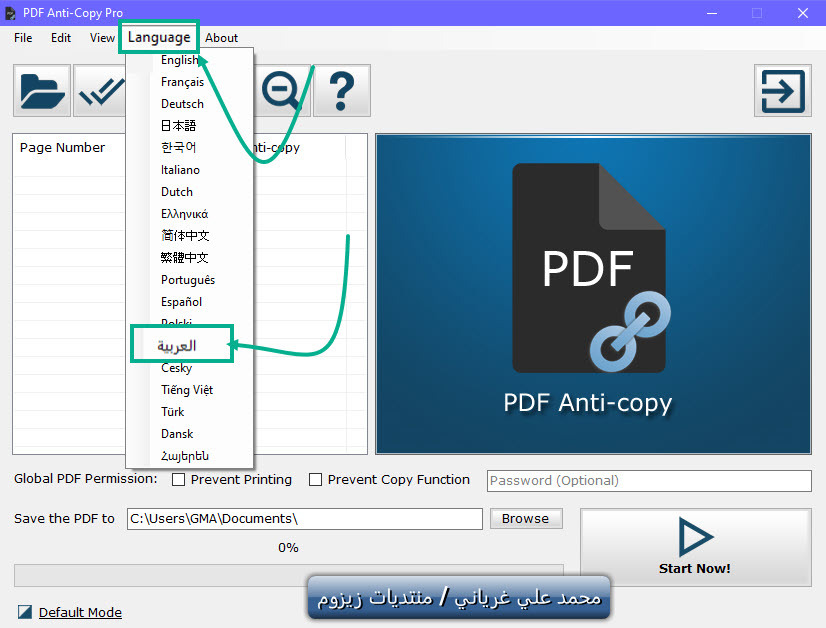Click the Password (Optional) field

pos(649,480)
